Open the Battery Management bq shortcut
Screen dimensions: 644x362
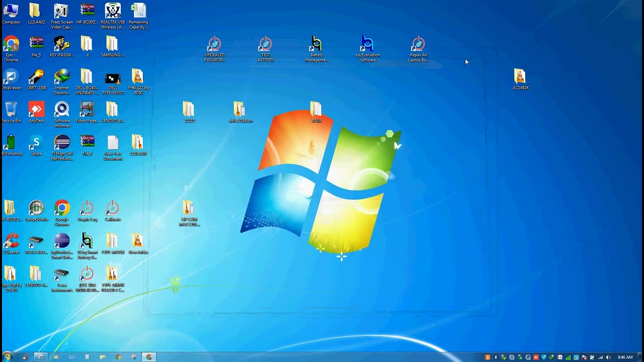[316, 49]
